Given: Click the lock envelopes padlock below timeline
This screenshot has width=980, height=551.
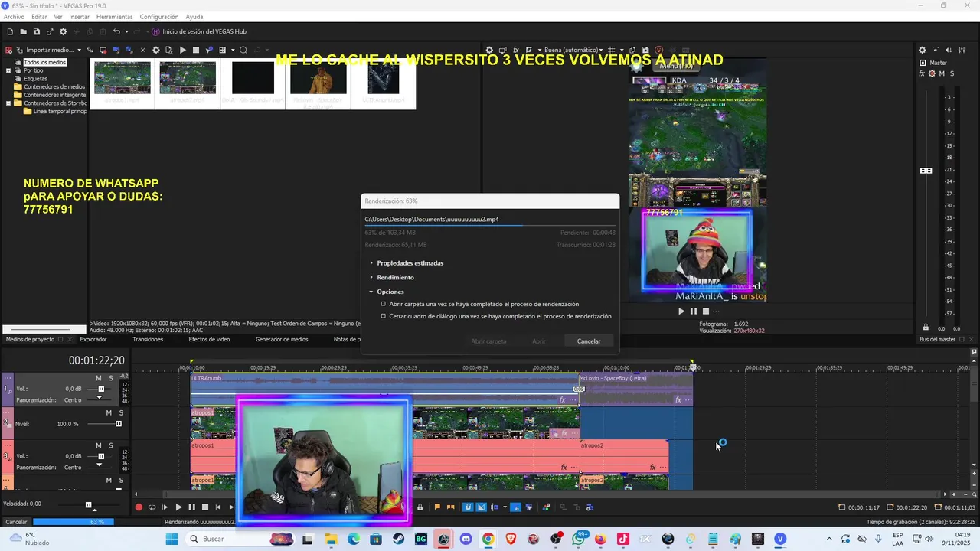Looking at the screenshot, I should tap(420, 507).
